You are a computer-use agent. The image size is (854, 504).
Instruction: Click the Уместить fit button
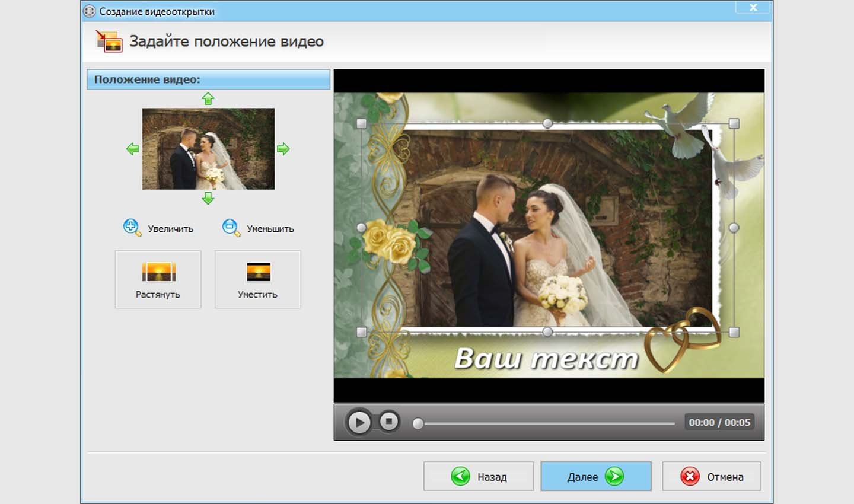(258, 279)
